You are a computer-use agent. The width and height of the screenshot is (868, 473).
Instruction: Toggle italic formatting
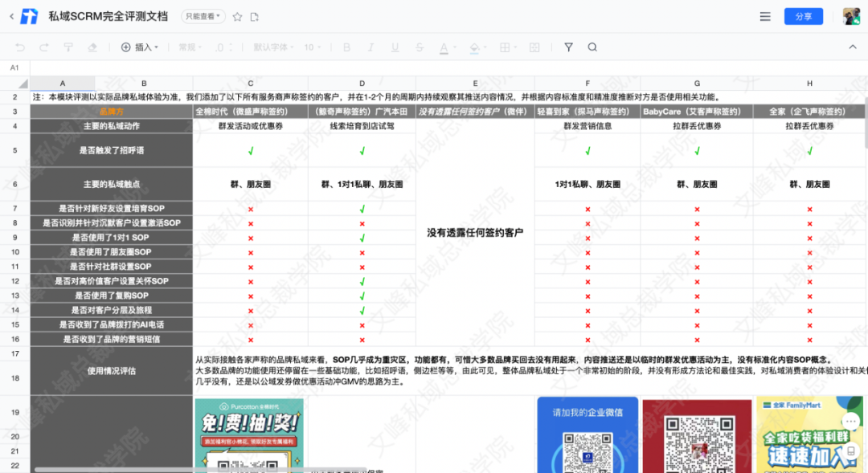pos(371,47)
